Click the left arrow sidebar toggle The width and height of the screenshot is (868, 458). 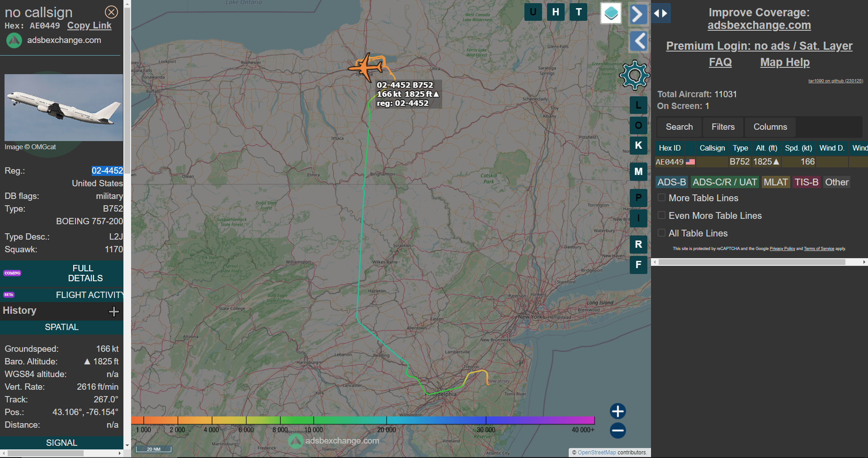click(x=638, y=41)
